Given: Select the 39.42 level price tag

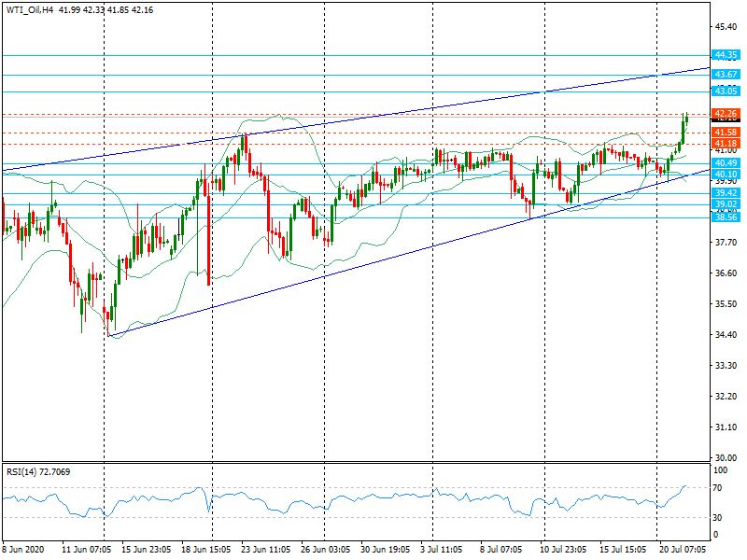Looking at the screenshot, I should 726,193.
